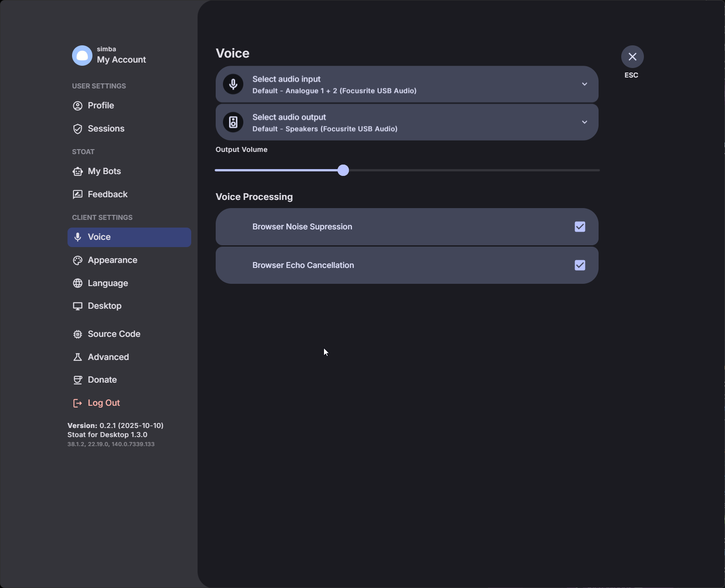Click the Sessions shield icon
This screenshot has height=588, width=725.
tap(78, 129)
